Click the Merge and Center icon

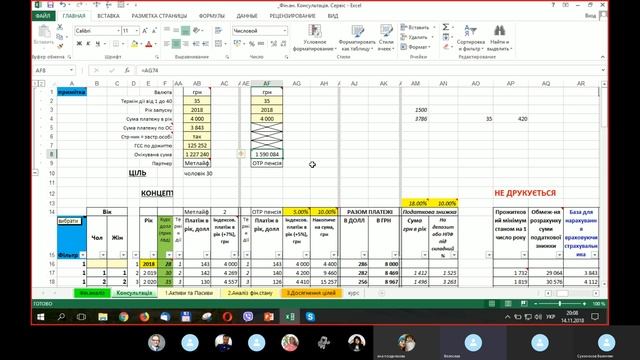(x=218, y=43)
